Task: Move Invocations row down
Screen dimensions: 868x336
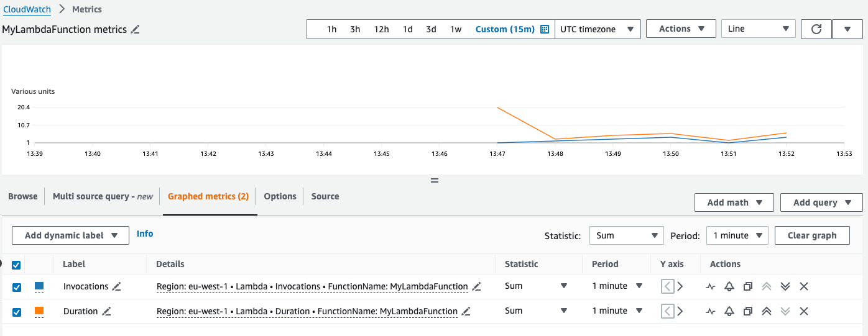Action: click(x=785, y=286)
